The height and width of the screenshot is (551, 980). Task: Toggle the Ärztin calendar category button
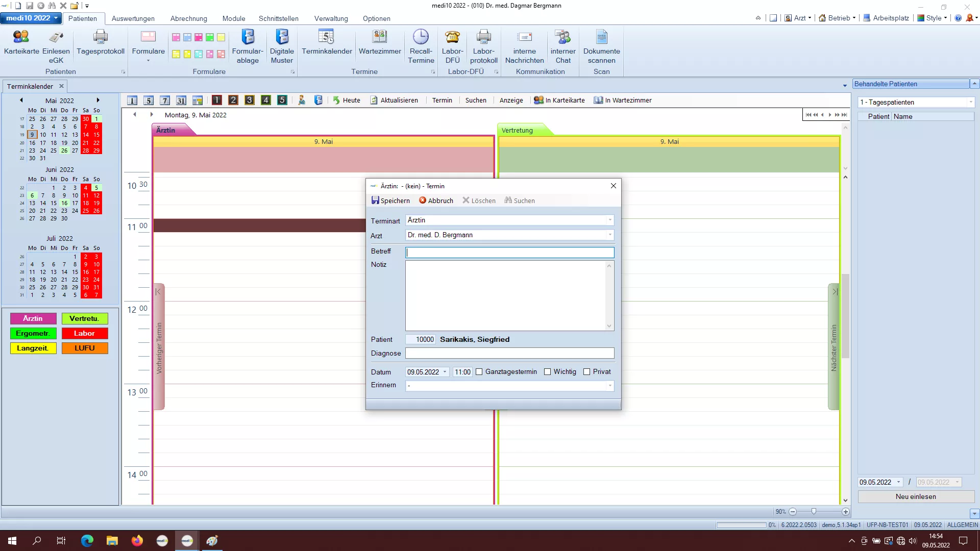click(x=33, y=318)
